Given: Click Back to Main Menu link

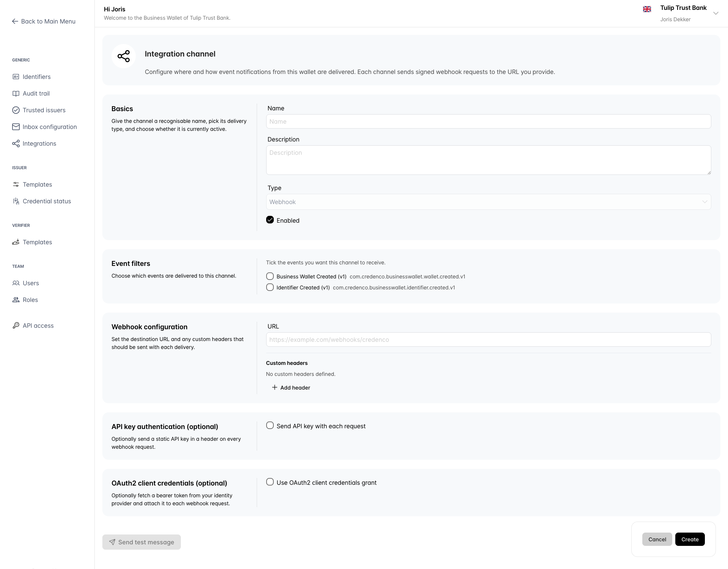Looking at the screenshot, I should click(x=44, y=21).
